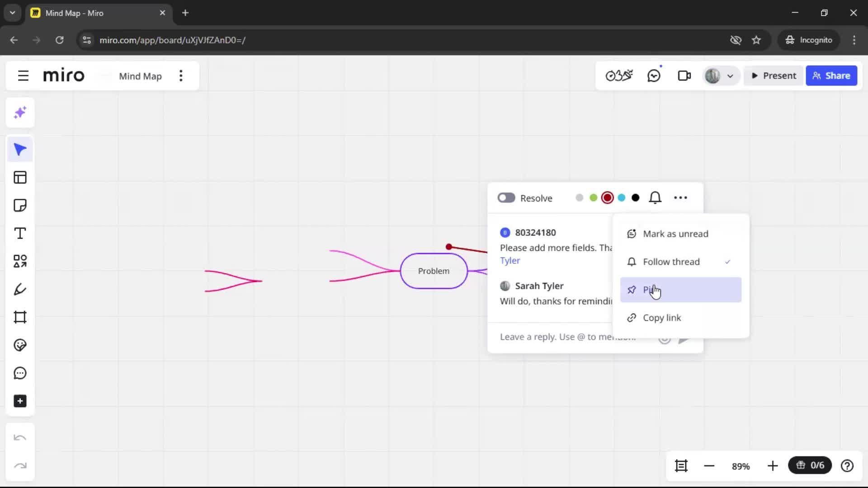The width and height of the screenshot is (868, 488).
Task: Choose the green comment color
Action: click(593, 198)
